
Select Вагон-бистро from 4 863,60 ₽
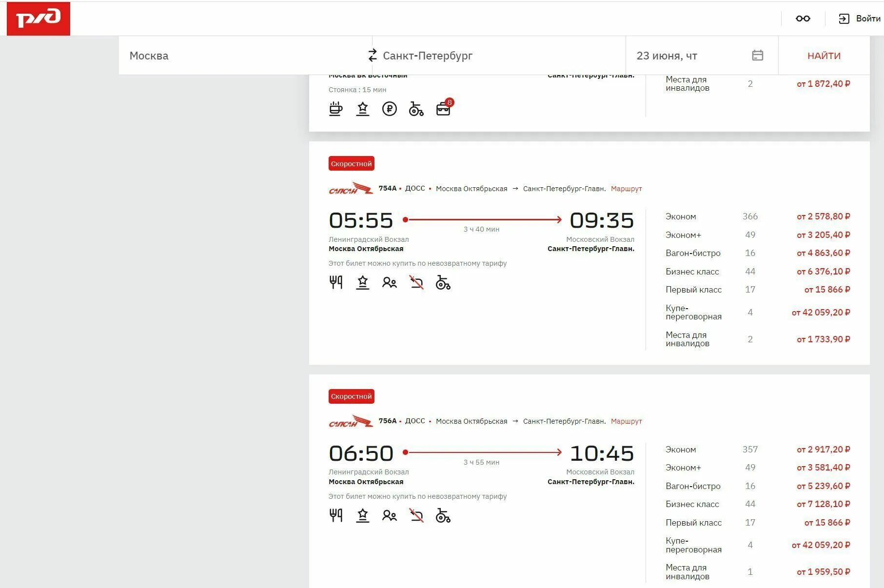[758, 253]
